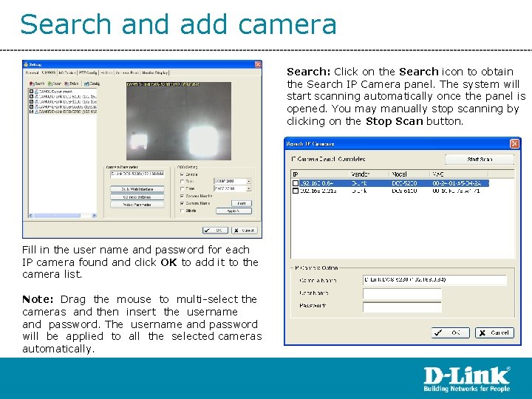Open the Address Book tab

point(127,72)
